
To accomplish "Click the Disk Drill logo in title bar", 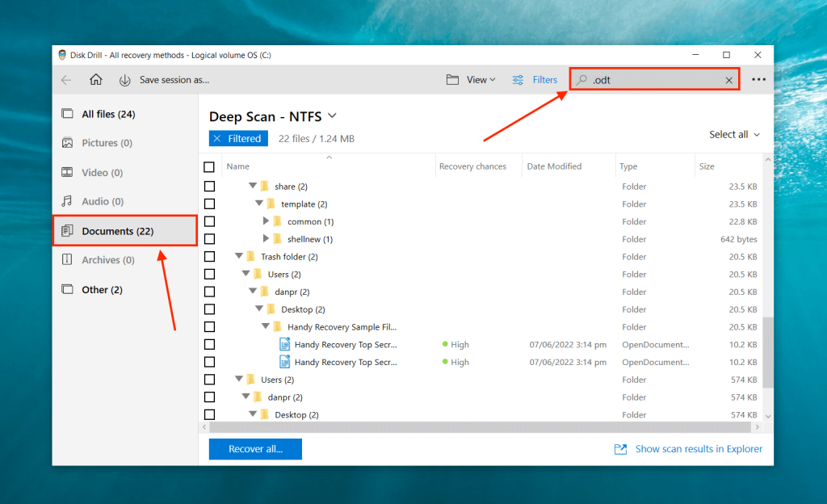I will (63, 54).
